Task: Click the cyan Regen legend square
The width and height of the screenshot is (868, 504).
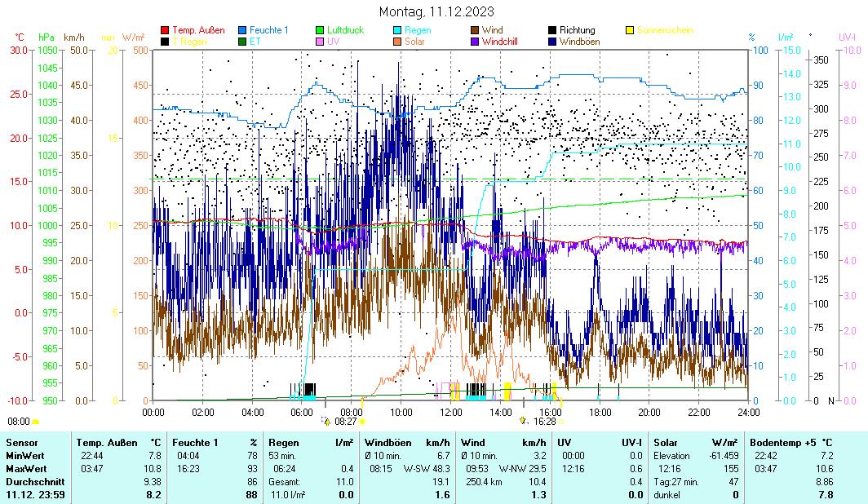Action: (x=398, y=30)
